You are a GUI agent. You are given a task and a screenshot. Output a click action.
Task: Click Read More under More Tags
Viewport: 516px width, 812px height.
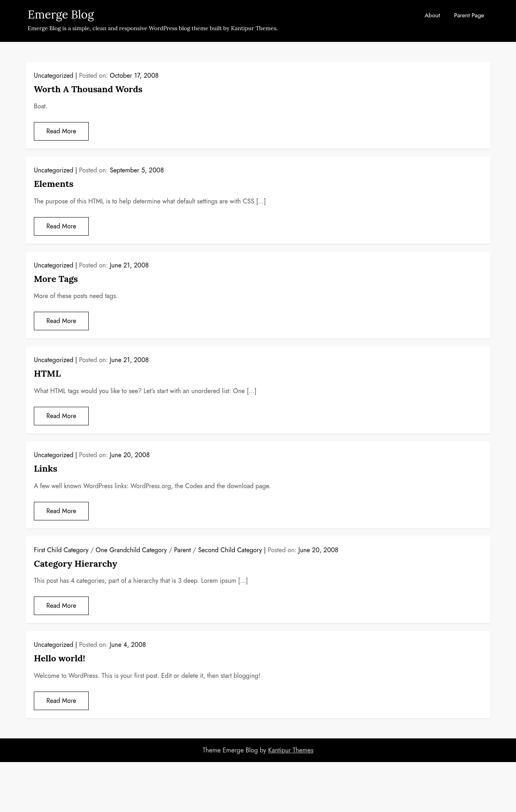pos(61,321)
